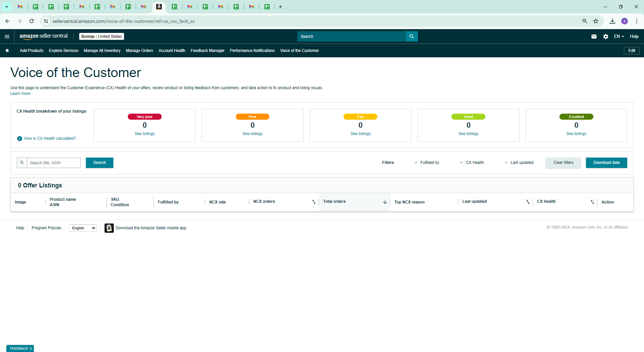Click the Search title, ASIN input field
The image size is (644, 352).
54,163
